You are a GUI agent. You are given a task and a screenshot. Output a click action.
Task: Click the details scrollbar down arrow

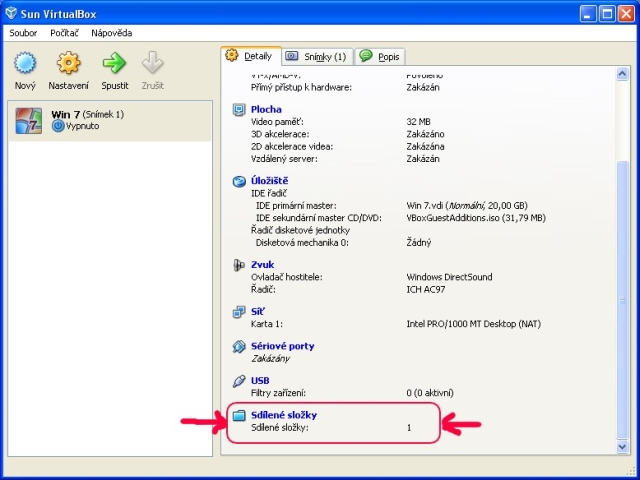(622, 447)
